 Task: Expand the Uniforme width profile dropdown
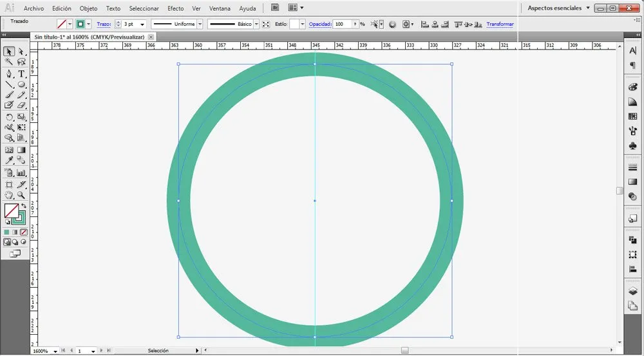tap(200, 24)
